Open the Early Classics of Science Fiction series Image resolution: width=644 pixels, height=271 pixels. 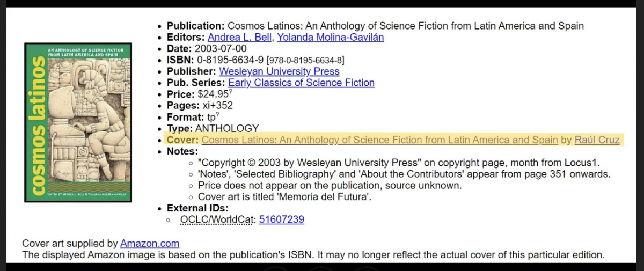coord(301,83)
